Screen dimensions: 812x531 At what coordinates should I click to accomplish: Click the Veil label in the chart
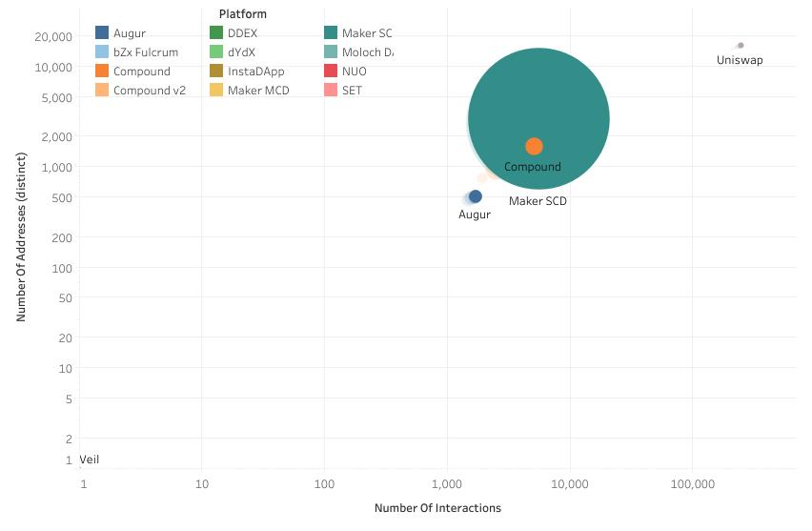(90, 460)
